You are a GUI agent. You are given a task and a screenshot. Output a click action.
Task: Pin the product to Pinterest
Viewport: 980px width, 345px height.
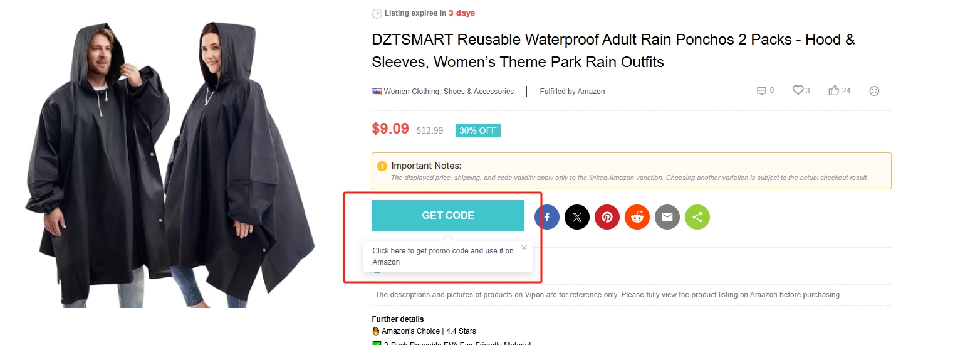click(607, 217)
